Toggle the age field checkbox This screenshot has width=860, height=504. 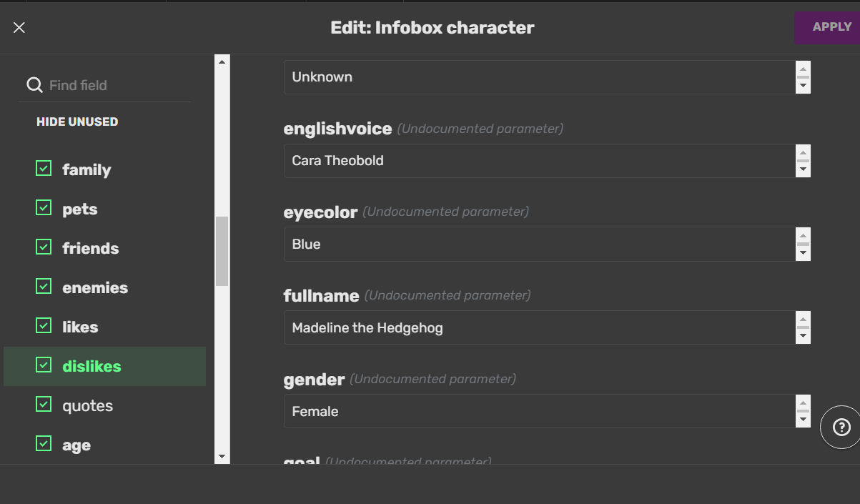[43, 445]
